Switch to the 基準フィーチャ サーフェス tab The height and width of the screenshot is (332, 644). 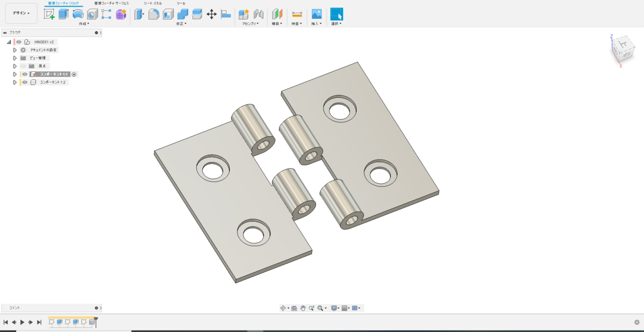(x=112, y=3)
